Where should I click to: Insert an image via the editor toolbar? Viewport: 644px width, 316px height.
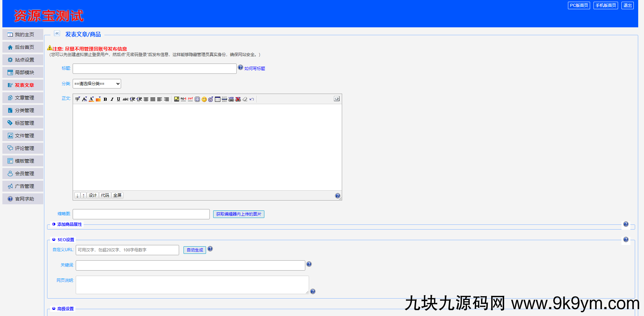[176, 99]
